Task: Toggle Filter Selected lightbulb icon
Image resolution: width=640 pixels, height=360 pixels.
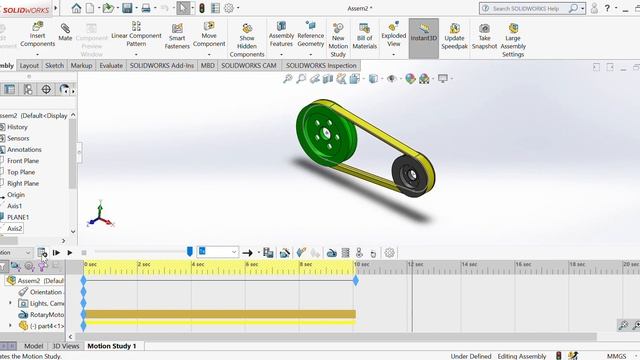Action: click(42, 267)
